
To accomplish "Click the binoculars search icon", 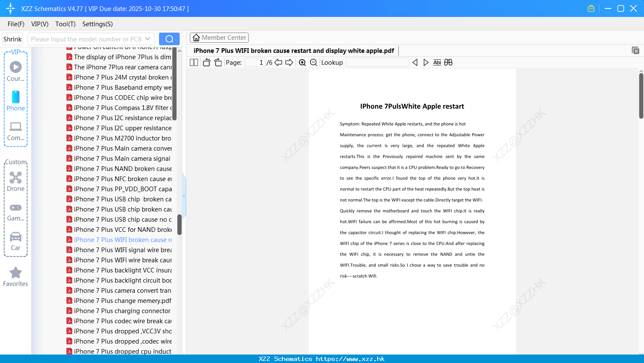I will (448, 63).
